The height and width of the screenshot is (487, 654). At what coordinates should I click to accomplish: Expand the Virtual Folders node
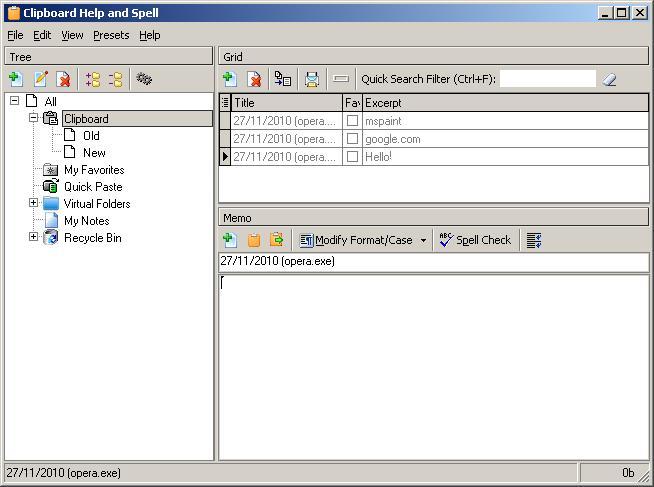[x=33, y=203]
